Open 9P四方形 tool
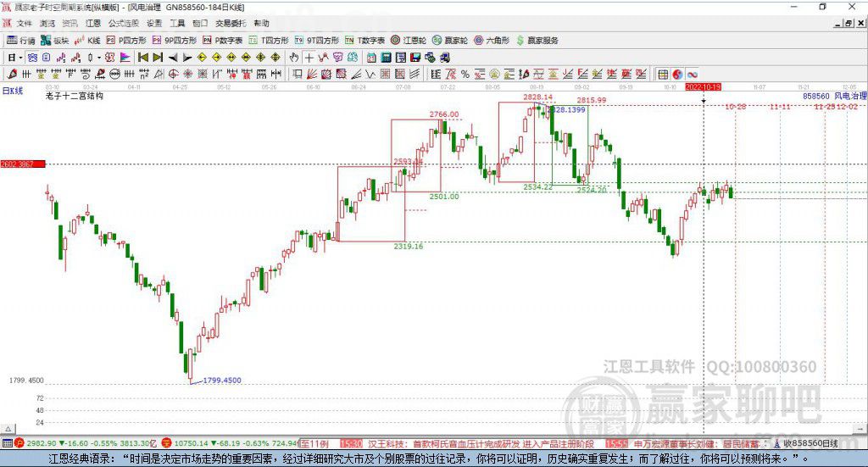Screen dimensions: 868x467 click(175, 41)
